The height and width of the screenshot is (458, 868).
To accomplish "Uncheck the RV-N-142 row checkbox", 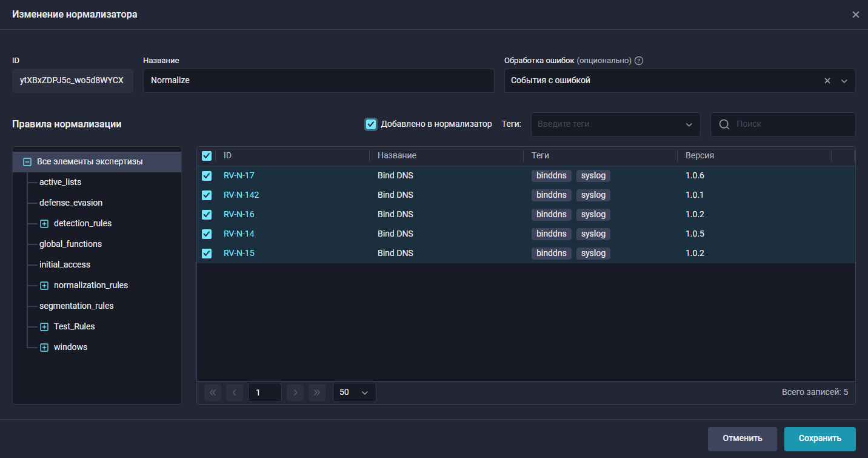I will tap(207, 195).
